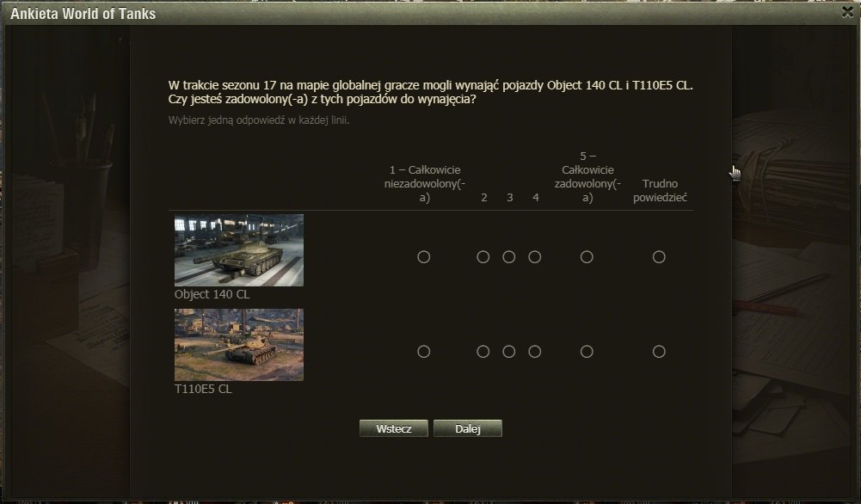The image size is (861, 504).
Task: Rate T110E5 CL as 5 completely satisfied
Action: [587, 352]
